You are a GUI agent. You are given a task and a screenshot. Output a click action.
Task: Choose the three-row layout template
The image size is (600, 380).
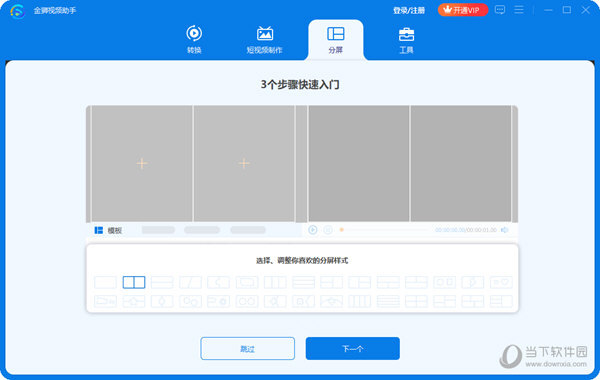(303, 282)
